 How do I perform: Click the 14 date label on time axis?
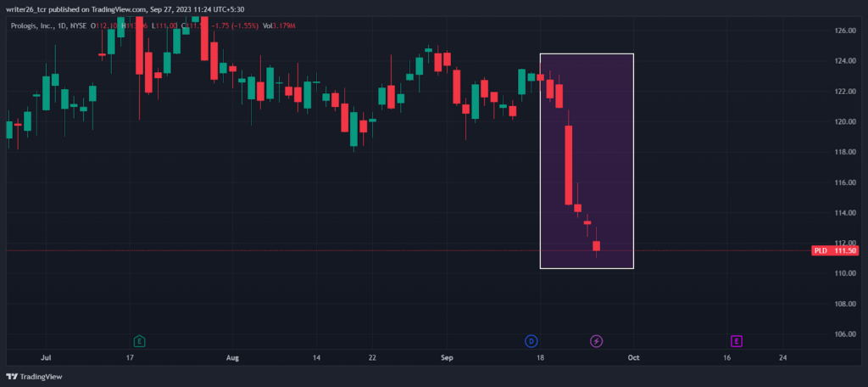point(316,358)
